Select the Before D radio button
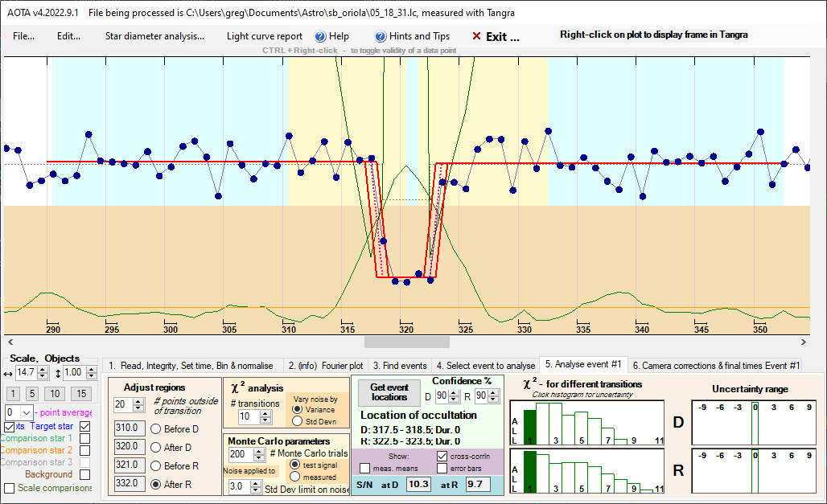 click(x=156, y=428)
